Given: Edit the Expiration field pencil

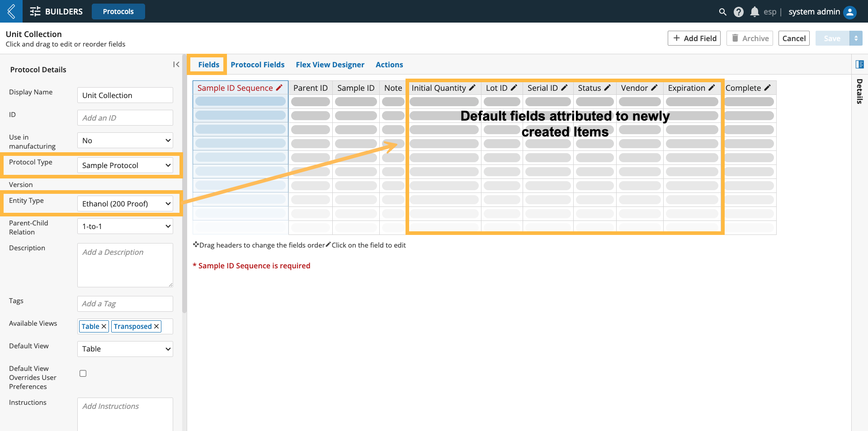Looking at the screenshot, I should pos(711,88).
